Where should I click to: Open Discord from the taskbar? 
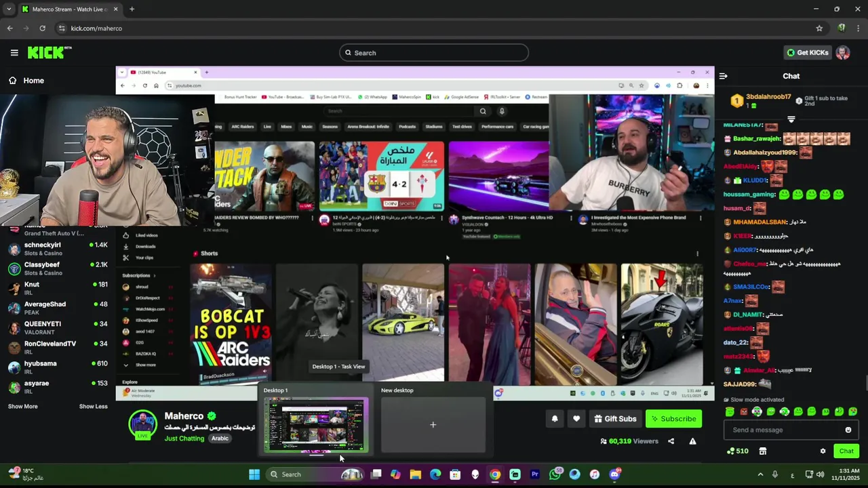pos(614,474)
